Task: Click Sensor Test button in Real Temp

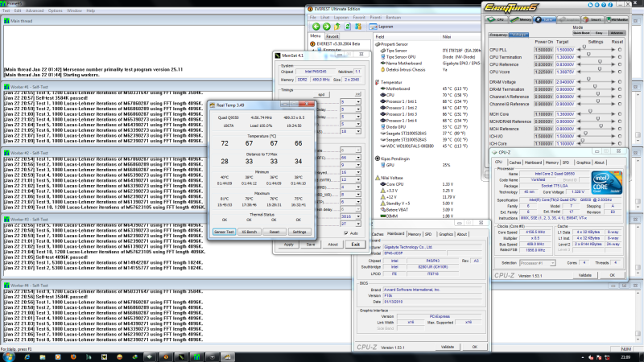Action: [x=224, y=232]
